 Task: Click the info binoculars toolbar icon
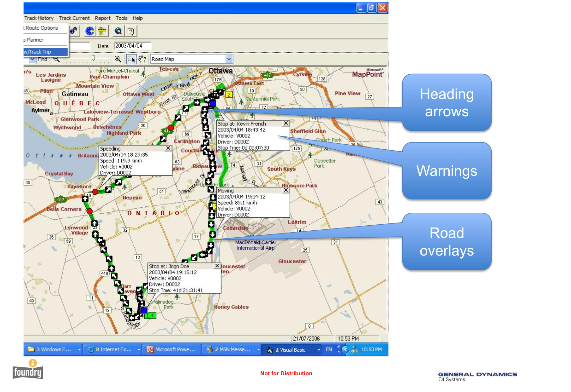[x=74, y=31]
